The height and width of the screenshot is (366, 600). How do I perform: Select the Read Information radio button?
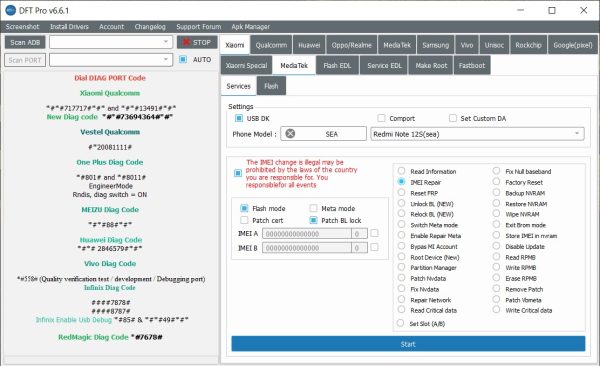(401, 171)
